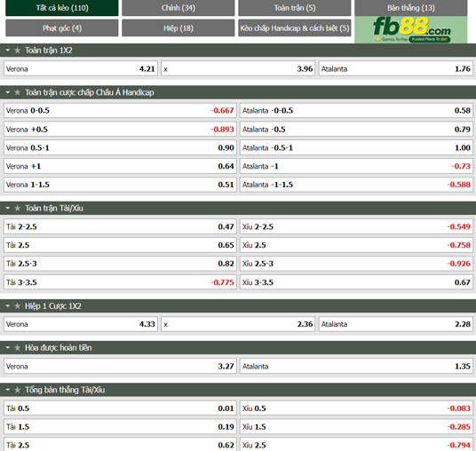Viewport: 476px width, 451px height.
Task: Collapse the Hòa được hoàn tiền arrow
Action: click(x=8, y=347)
